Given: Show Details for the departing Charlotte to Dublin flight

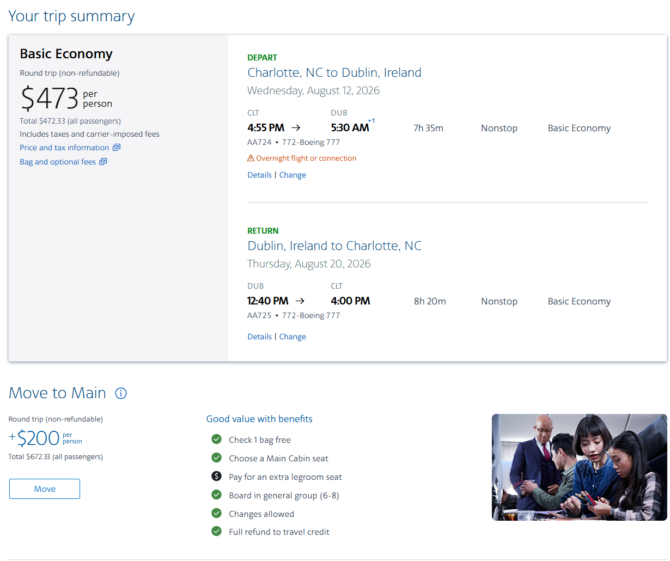Looking at the screenshot, I should coord(259,175).
